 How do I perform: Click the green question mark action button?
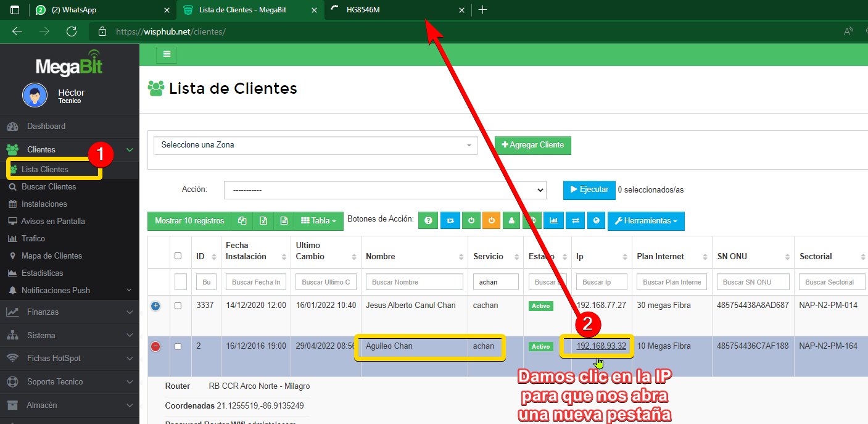click(x=428, y=220)
